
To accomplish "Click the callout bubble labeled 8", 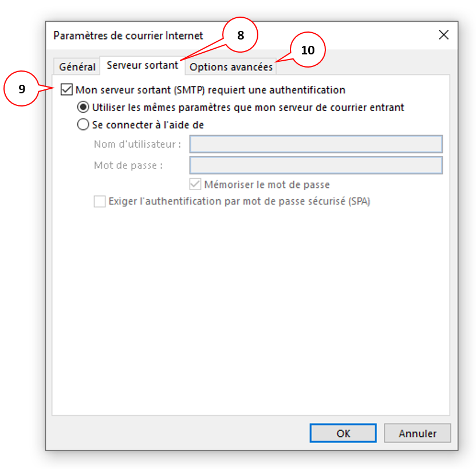I will [240, 35].
